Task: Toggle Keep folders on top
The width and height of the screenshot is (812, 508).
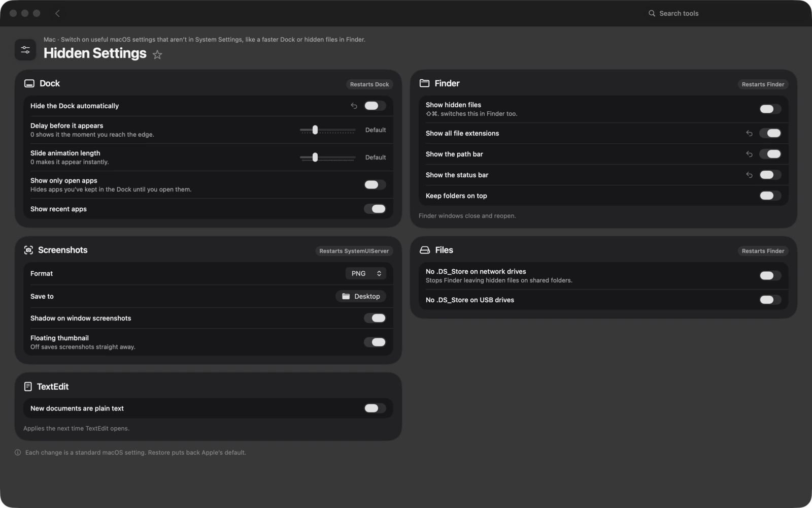Action: coord(770,196)
